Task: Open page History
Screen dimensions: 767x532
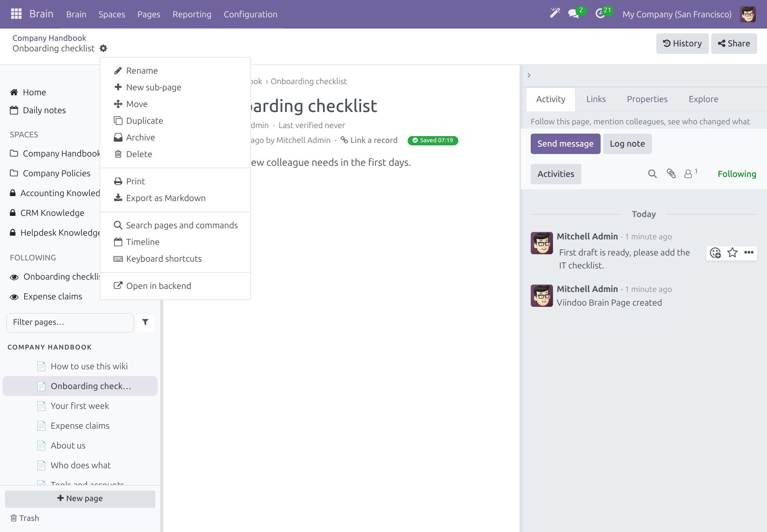Action: [x=682, y=43]
